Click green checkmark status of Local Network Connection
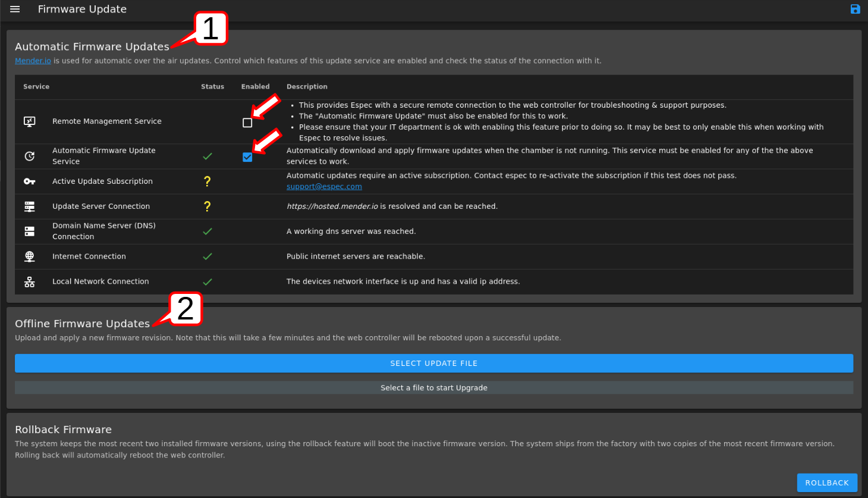Screen dimensions: 868x498 pos(207,282)
